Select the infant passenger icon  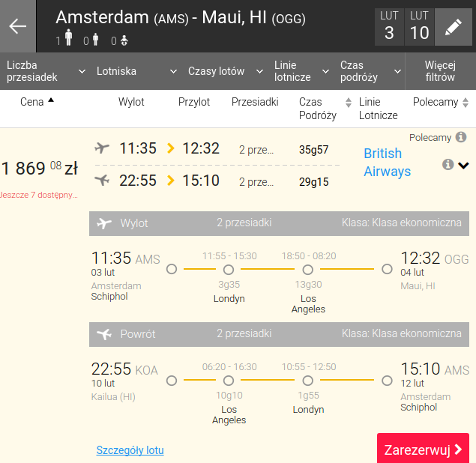click(124, 40)
